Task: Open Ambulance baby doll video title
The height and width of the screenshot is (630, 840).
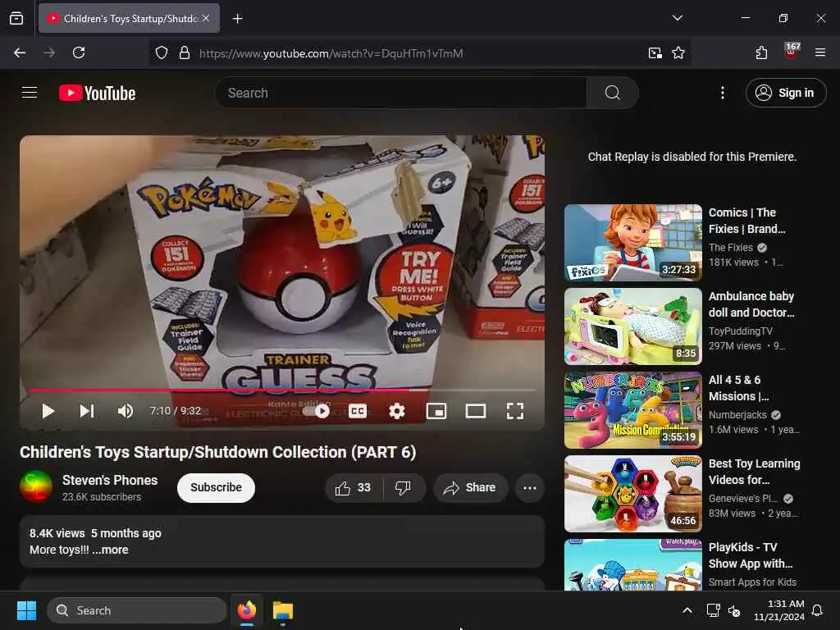Action: coord(751,304)
